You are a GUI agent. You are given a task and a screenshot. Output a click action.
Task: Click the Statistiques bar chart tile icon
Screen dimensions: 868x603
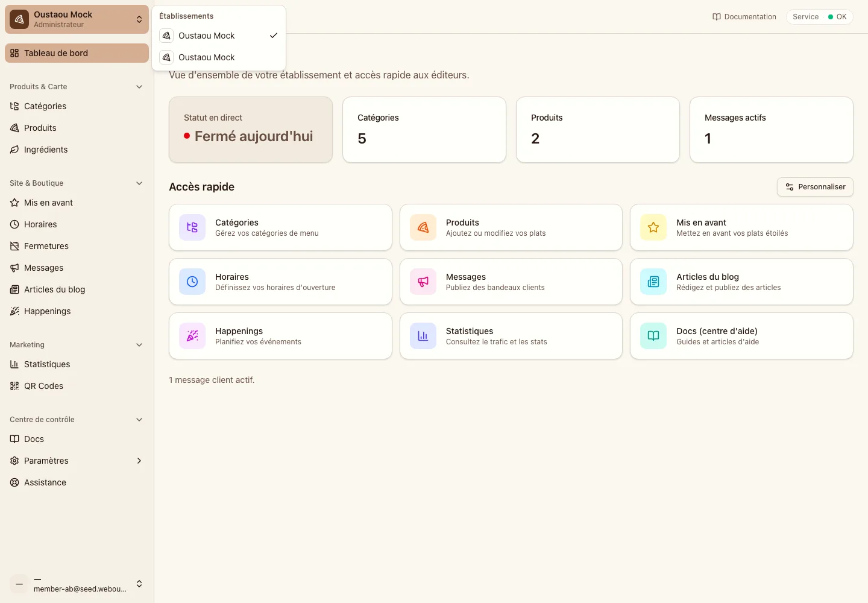423,336
